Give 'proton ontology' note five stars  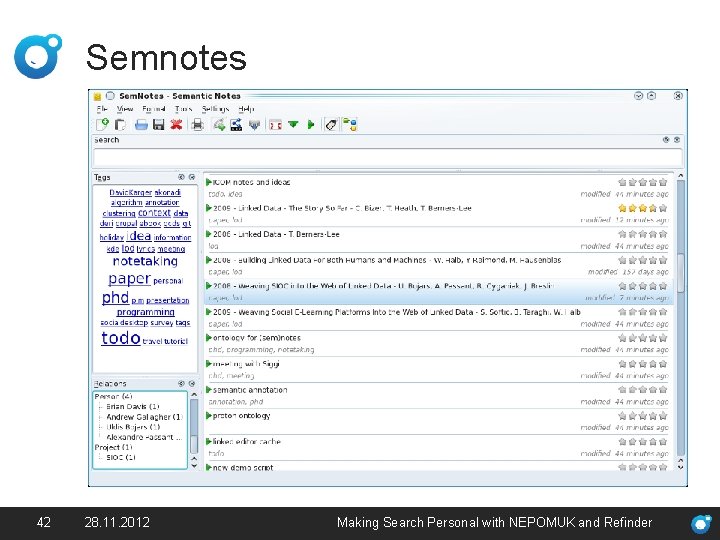pyautogui.click(x=663, y=416)
